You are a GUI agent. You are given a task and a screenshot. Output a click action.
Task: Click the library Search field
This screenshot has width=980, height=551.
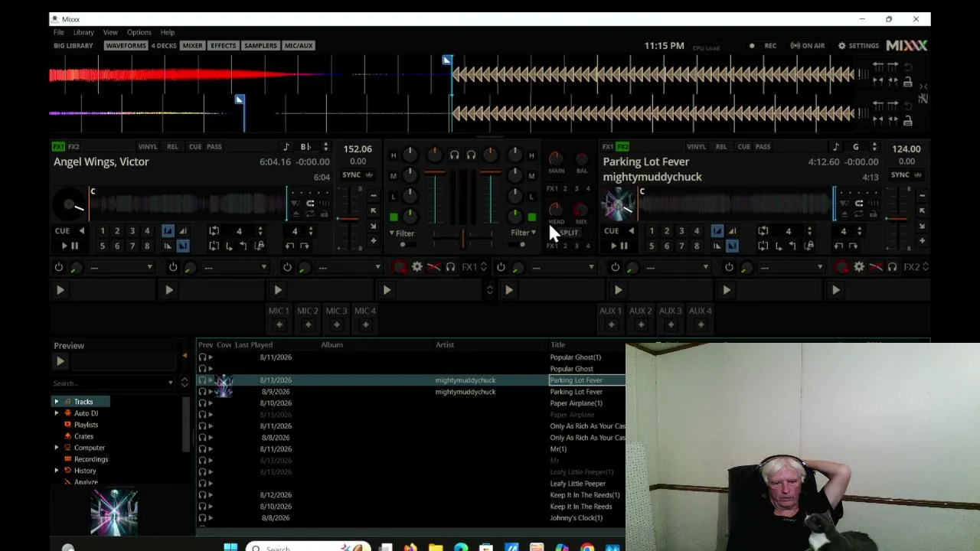pos(113,383)
